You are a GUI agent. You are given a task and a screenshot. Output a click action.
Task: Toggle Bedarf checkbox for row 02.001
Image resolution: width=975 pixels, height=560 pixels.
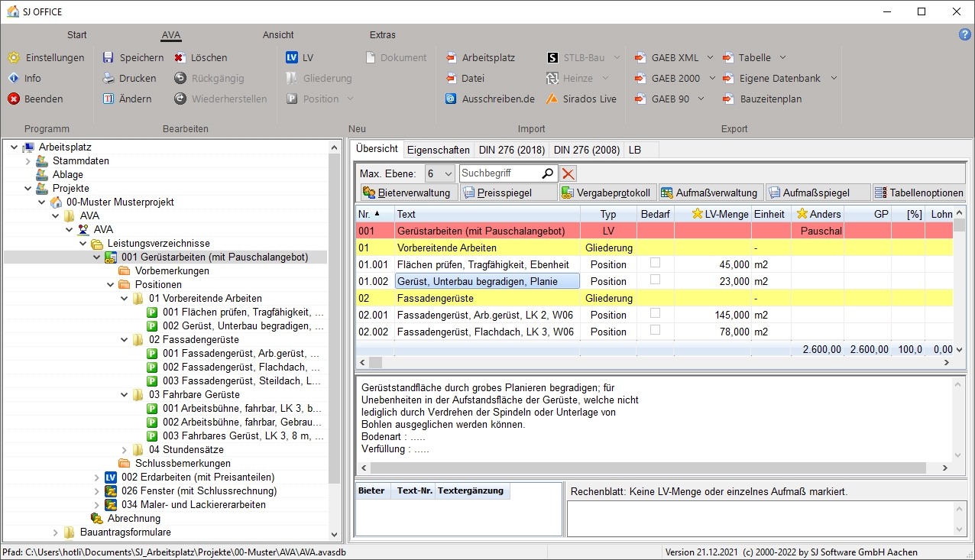pos(655,314)
